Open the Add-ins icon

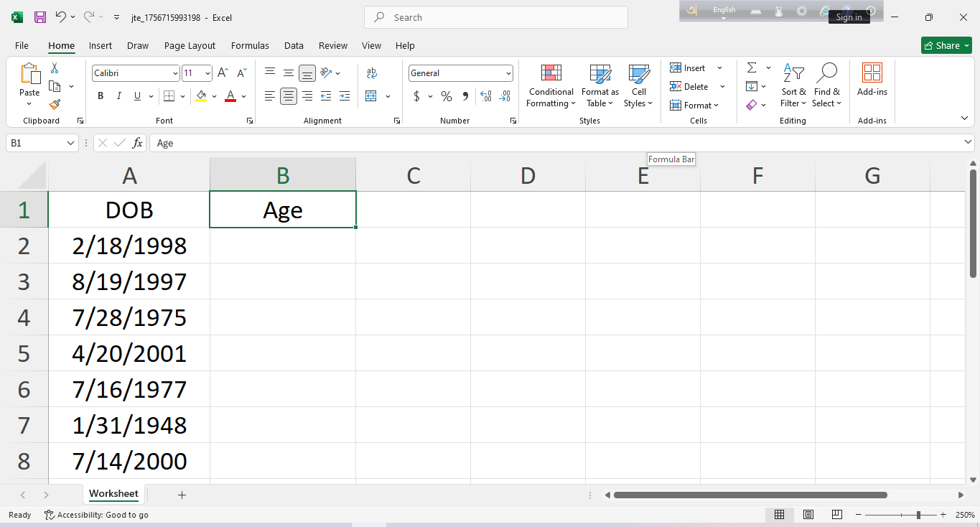pyautogui.click(x=872, y=79)
